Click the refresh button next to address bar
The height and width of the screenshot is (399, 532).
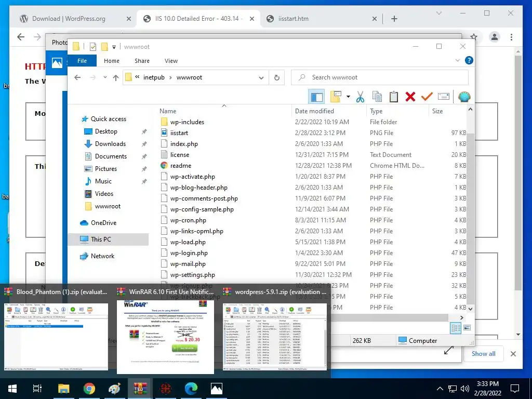pyautogui.click(x=277, y=78)
